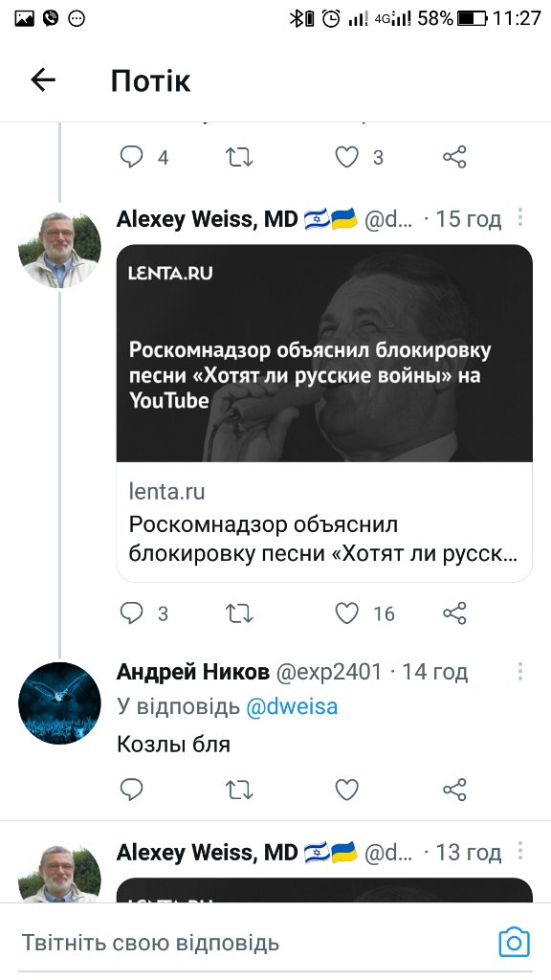
Task: Like the top tweet with 3 likes
Action: tap(346, 157)
